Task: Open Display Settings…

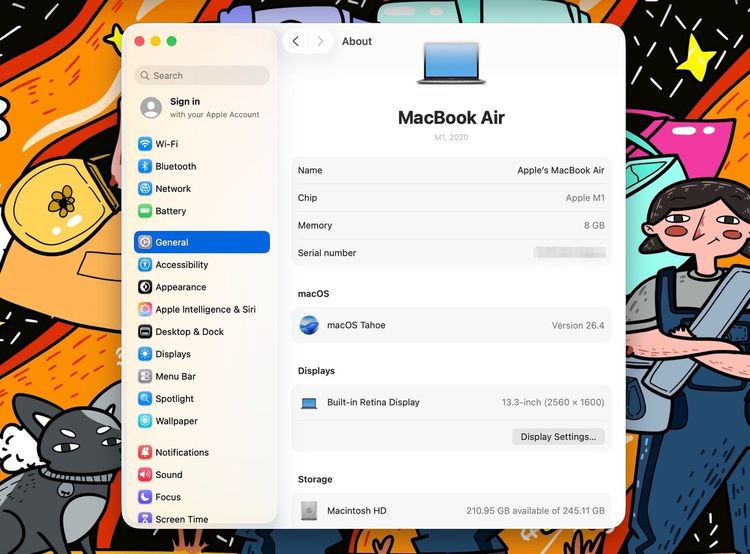Action: point(558,437)
